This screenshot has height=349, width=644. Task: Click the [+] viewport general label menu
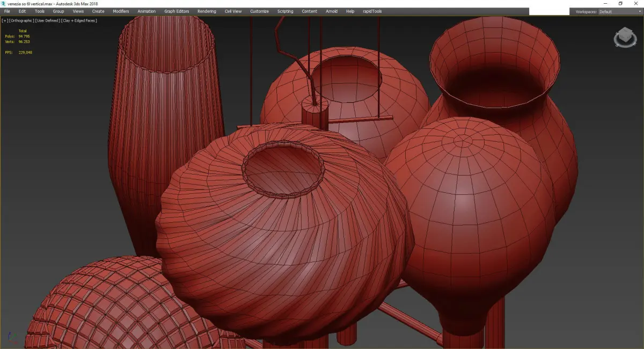(4, 20)
